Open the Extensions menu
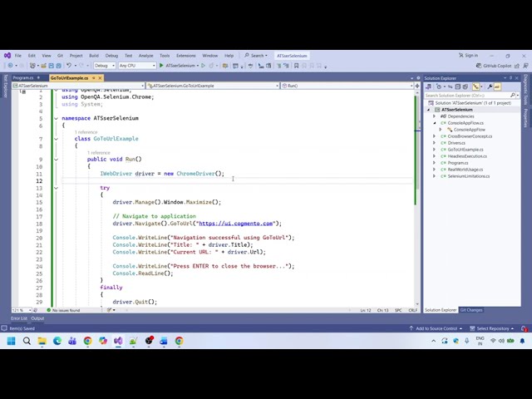The width and height of the screenshot is (532, 399). click(186, 56)
